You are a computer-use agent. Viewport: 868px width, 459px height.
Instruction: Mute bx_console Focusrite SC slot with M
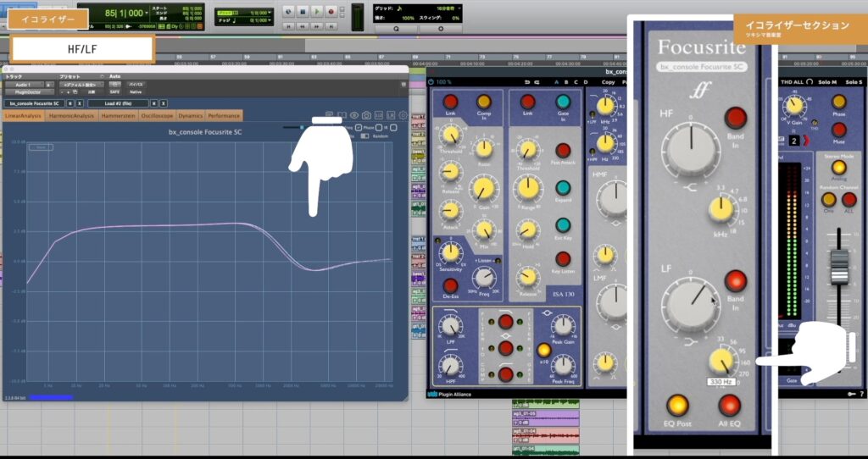coord(70,103)
